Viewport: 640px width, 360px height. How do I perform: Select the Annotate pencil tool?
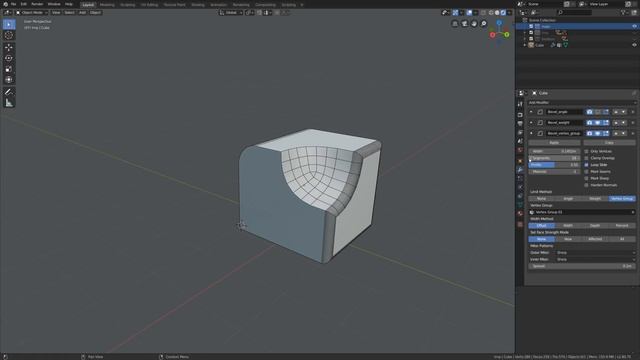(x=9, y=92)
